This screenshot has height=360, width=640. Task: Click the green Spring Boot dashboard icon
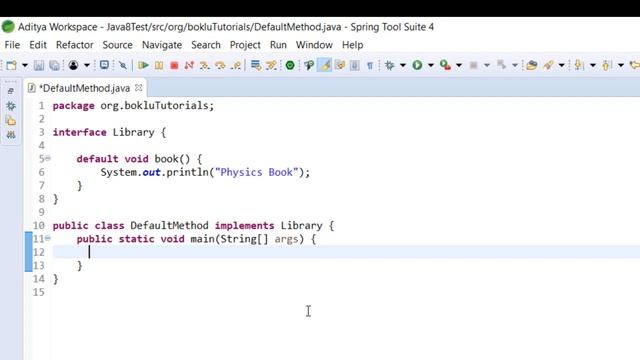tap(290, 65)
